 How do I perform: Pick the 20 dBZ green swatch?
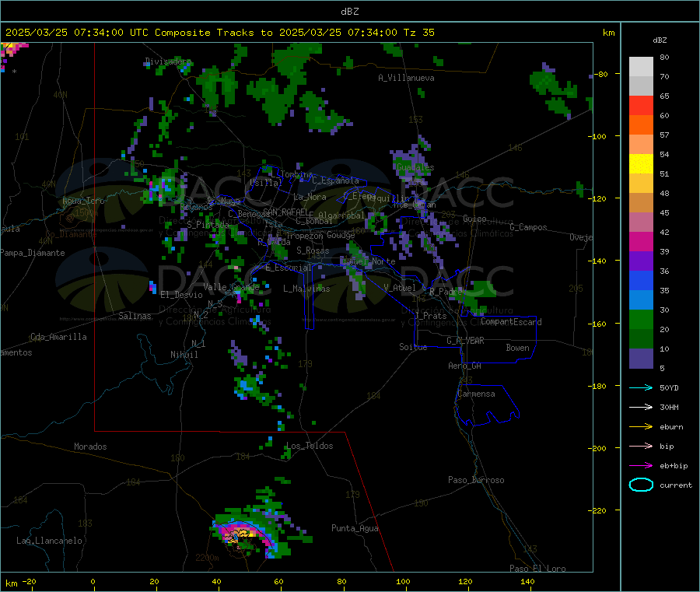641,320
